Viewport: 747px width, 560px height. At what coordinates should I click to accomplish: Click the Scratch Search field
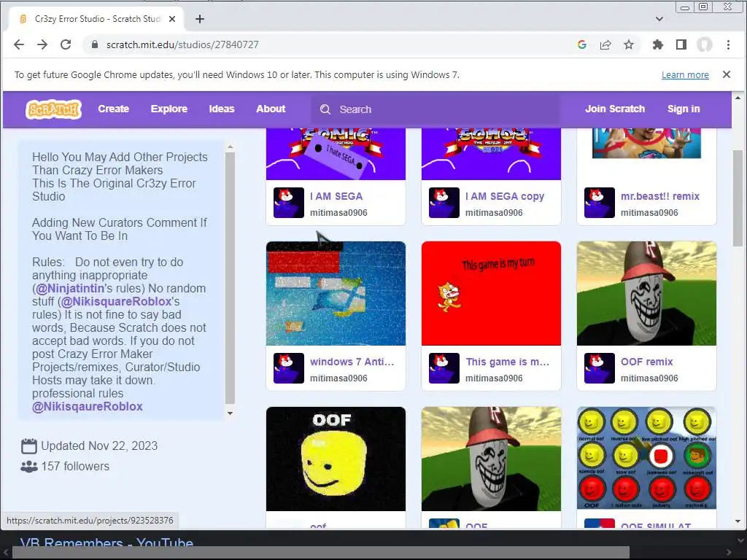436,109
